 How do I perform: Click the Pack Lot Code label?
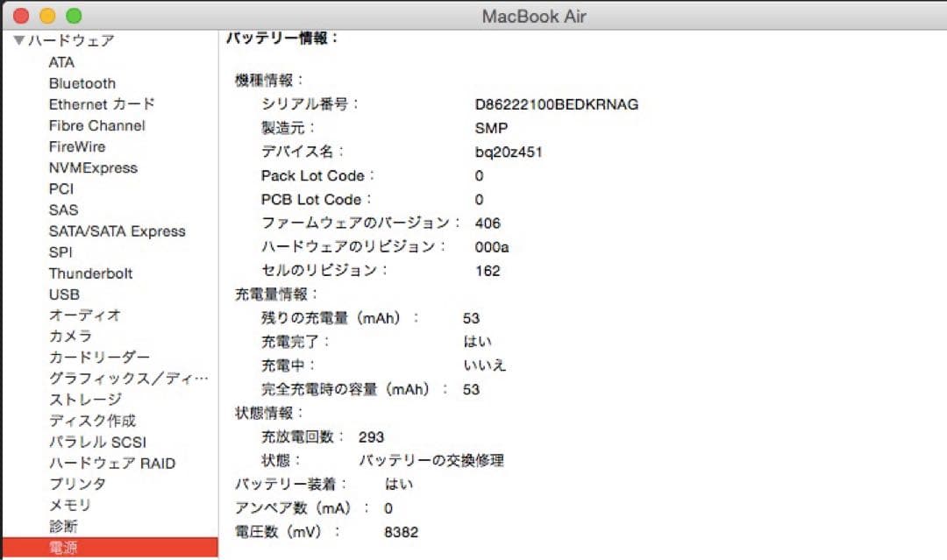point(317,175)
